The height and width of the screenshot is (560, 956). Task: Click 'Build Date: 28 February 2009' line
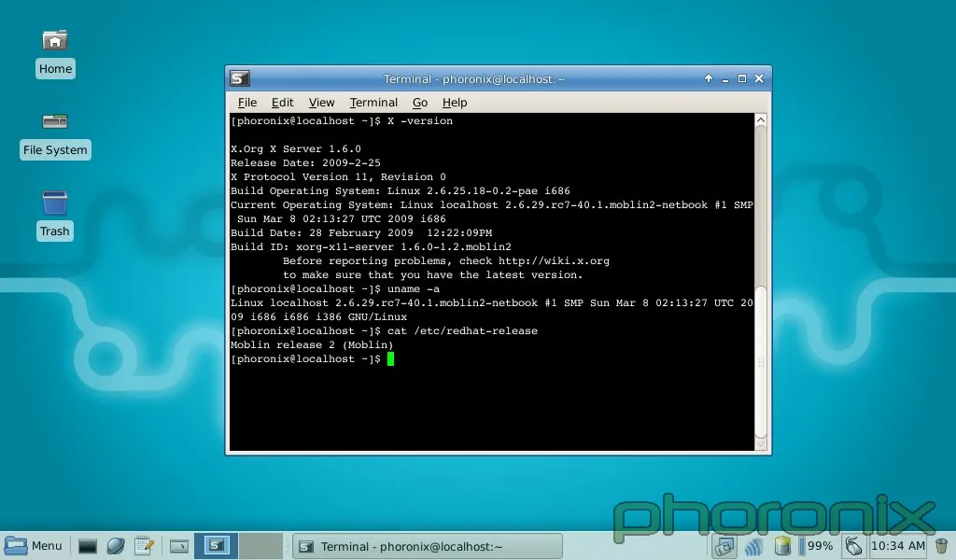point(361,232)
